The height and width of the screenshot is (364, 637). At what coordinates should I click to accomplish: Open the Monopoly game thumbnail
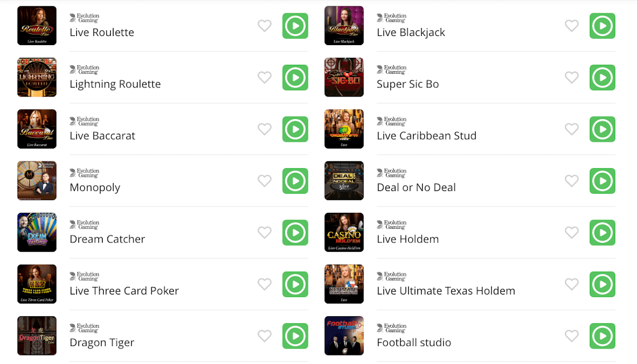pos(37,180)
